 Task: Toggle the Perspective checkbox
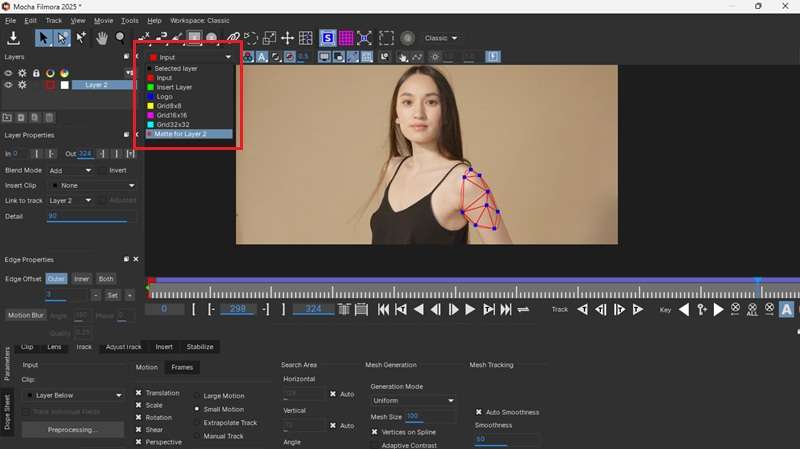(138, 442)
